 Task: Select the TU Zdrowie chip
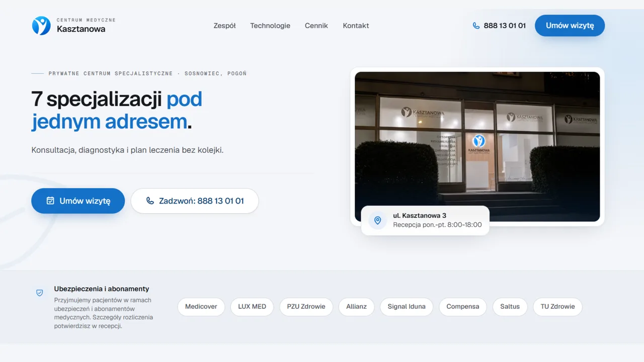coord(557,307)
